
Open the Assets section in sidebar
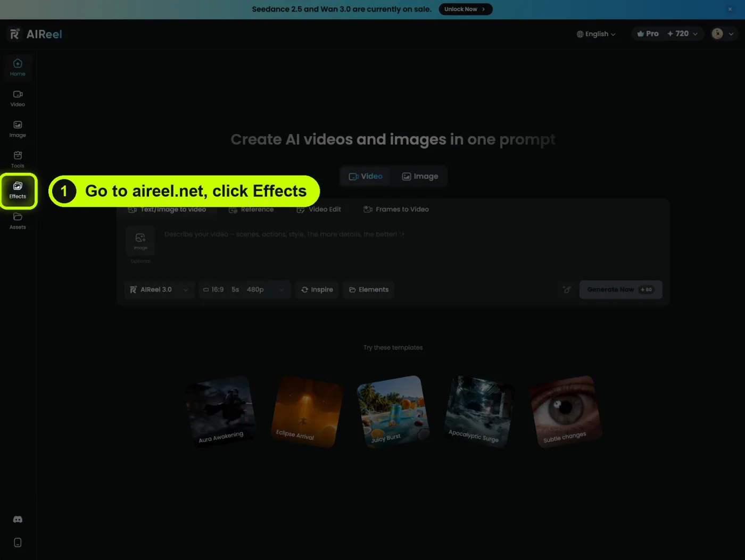[x=18, y=221]
